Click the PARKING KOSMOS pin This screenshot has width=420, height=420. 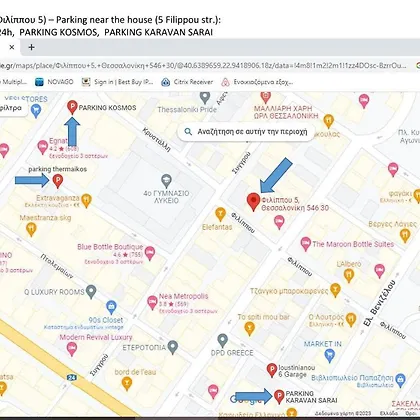(x=72, y=107)
